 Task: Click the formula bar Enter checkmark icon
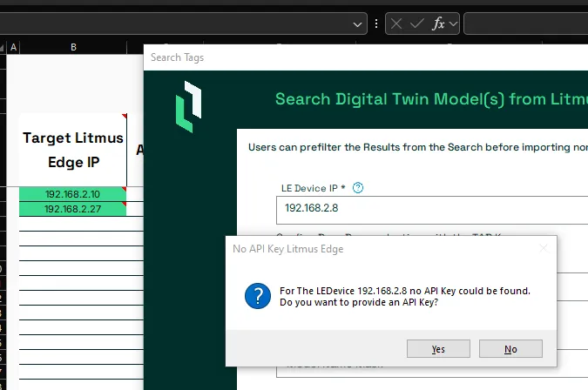[417, 24]
